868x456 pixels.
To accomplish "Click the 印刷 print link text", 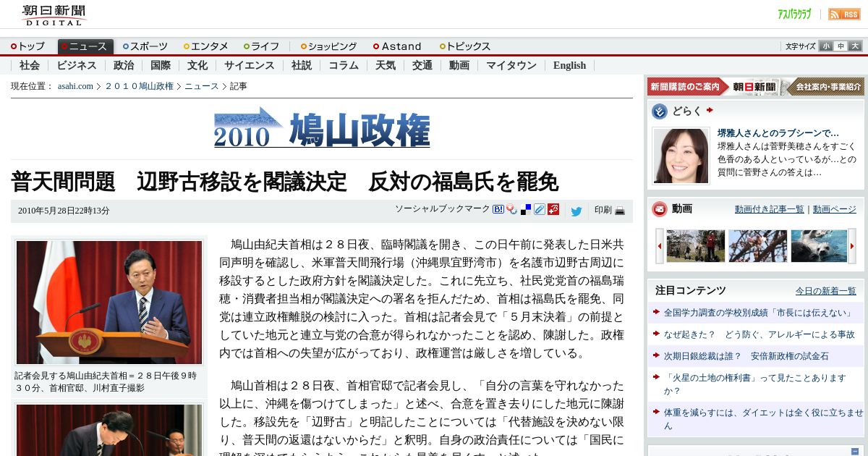I will coord(603,211).
